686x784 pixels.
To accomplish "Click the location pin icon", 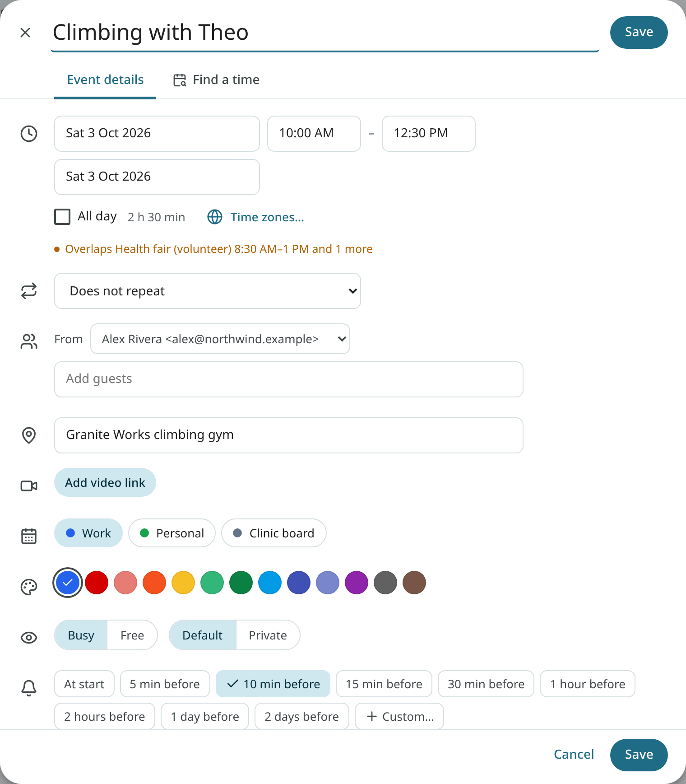I will coord(29,435).
